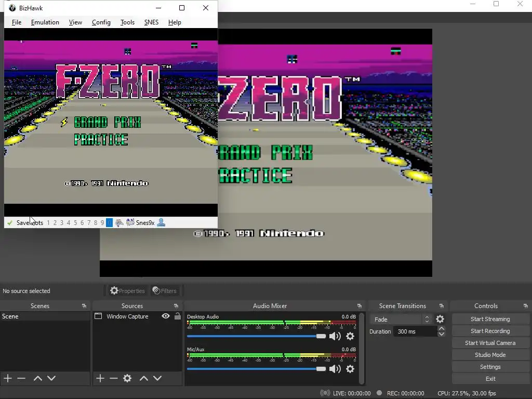Click Exit button in Controls
Viewport: 532px width, 399px height.
pos(490,379)
